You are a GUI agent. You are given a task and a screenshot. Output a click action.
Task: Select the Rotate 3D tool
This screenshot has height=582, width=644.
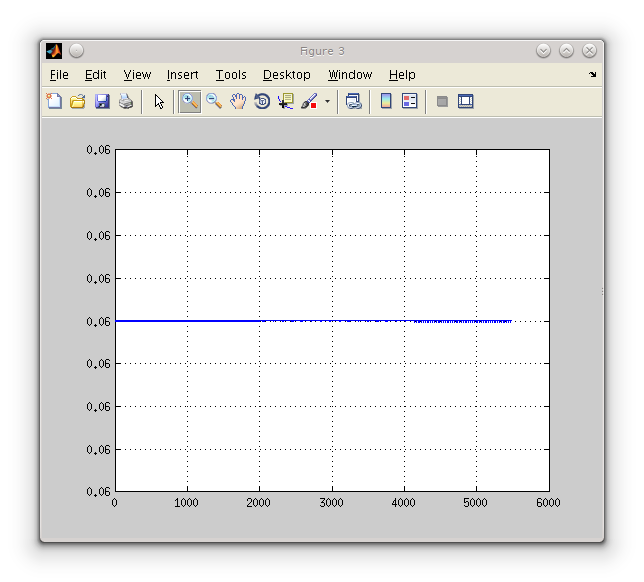coord(262,101)
